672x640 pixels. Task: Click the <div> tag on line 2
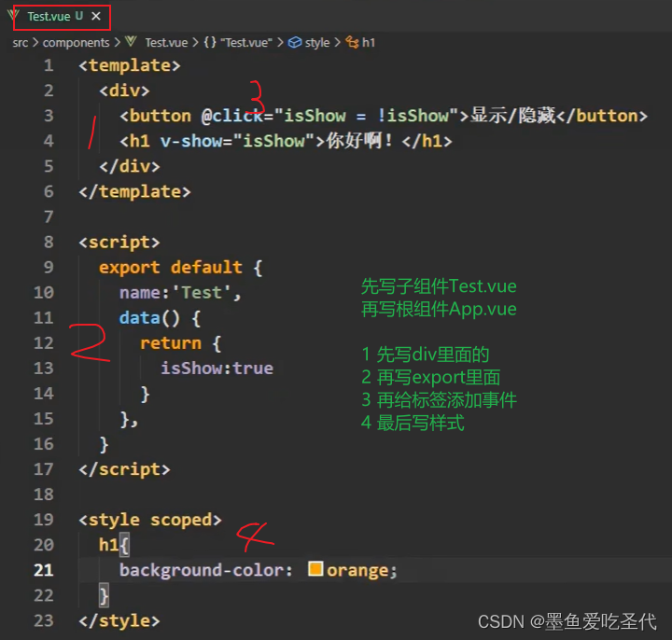tap(124, 90)
